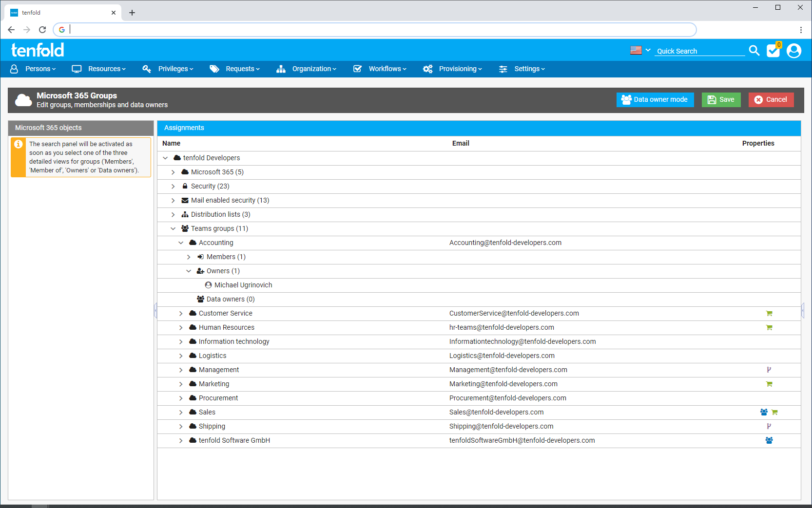Image resolution: width=812 pixels, height=508 pixels.
Task: Open the user profile avatar icon
Action: point(794,50)
